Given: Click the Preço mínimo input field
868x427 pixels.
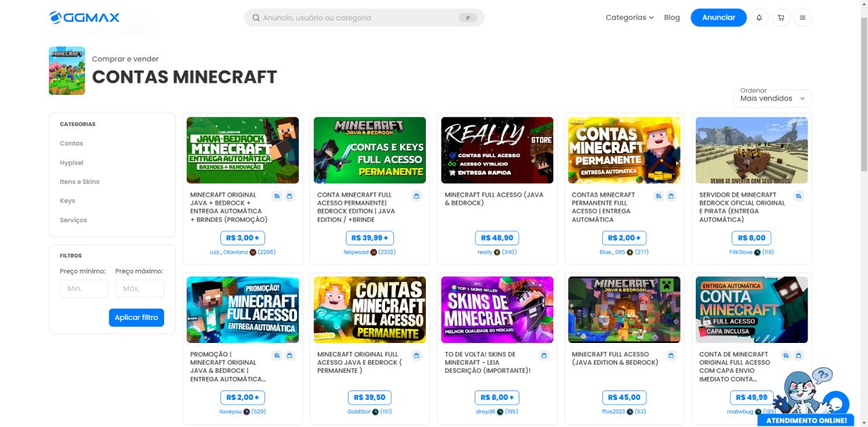Looking at the screenshot, I should point(84,288).
